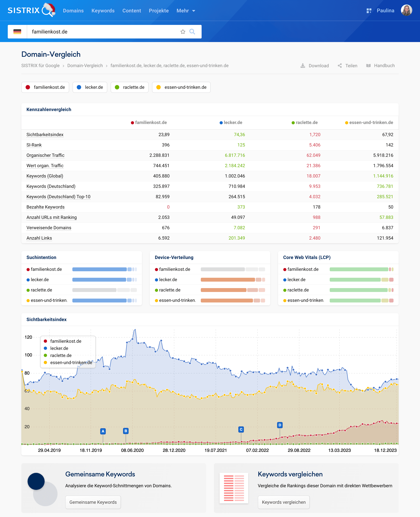The image size is (420, 517).
Task: Click the Paulina profile avatar
Action: [x=406, y=10]
